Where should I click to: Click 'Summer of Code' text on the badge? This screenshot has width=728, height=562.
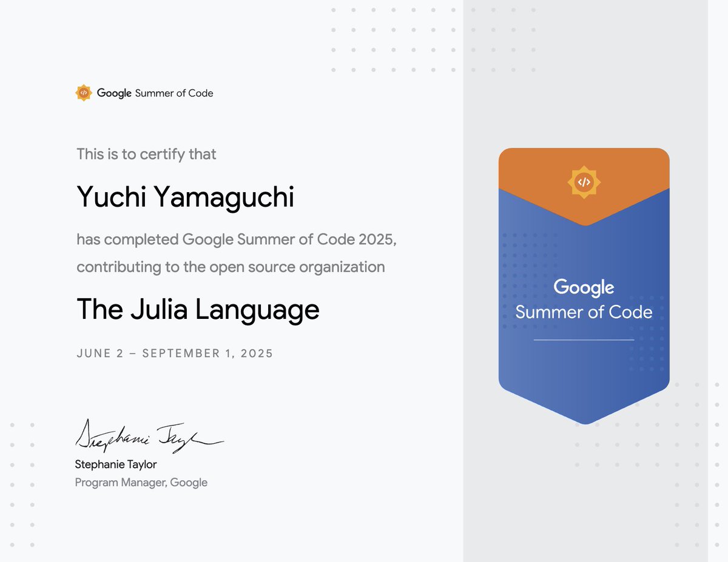click(584, 312)
